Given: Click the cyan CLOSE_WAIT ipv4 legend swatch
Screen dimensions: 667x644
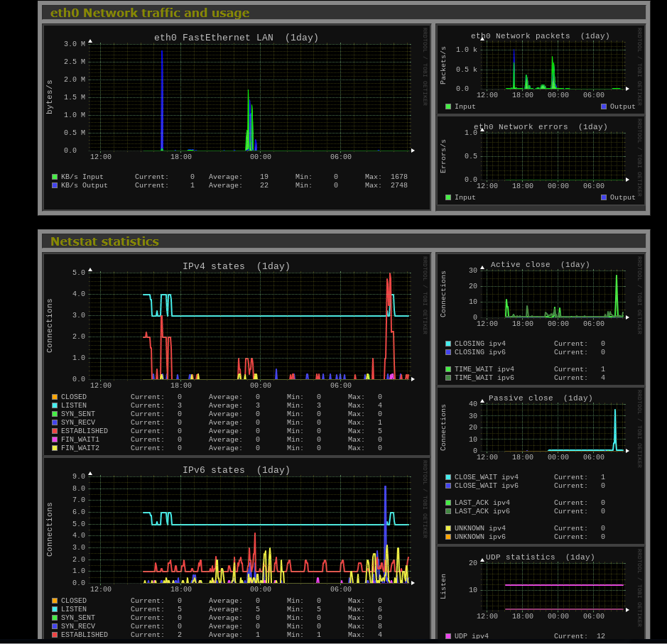Looking at the screenshot, I should click(x=448, y=477).
